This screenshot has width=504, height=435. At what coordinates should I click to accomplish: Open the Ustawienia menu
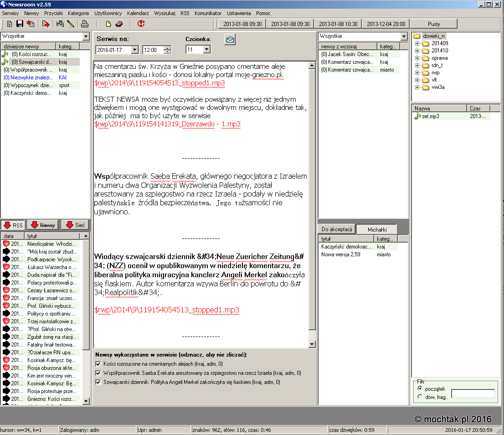point(239,13)
